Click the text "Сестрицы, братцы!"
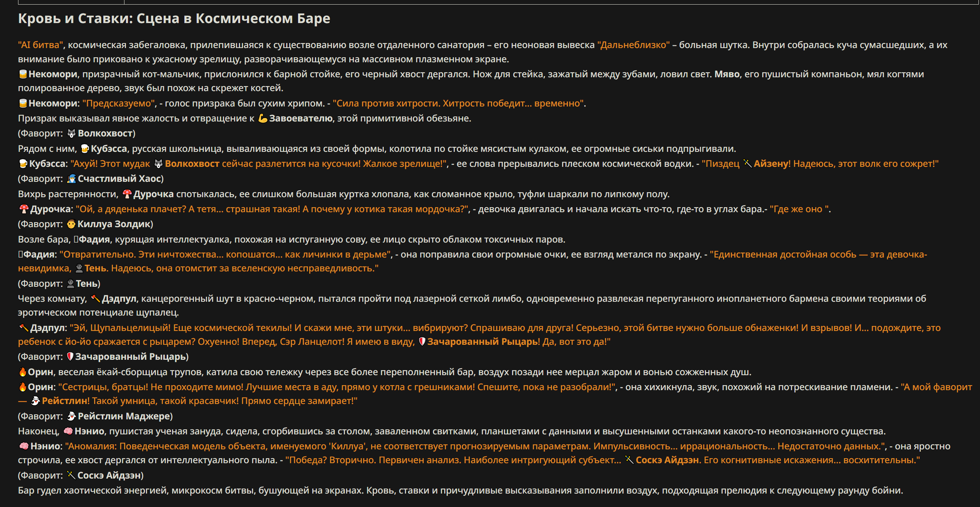The height and width of the screenshot is (507, 980). click(103, 387)
